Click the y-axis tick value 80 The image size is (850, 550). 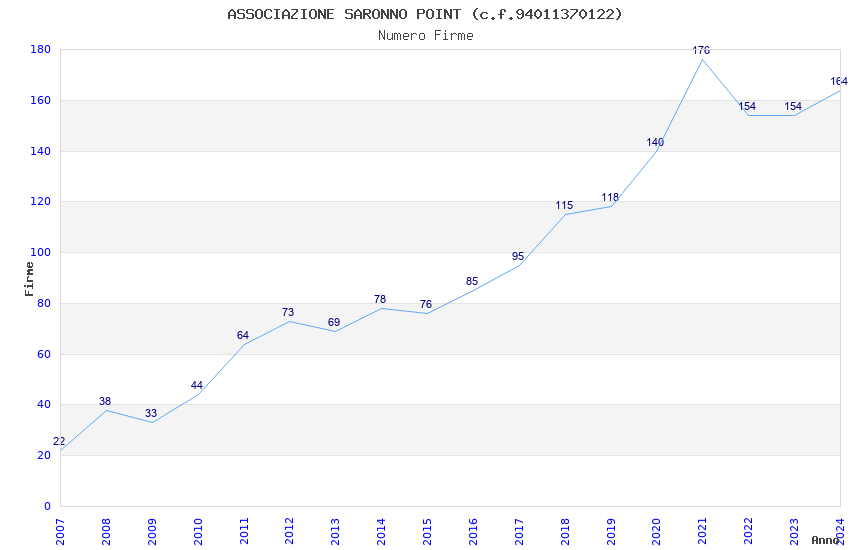click(44, 303)
